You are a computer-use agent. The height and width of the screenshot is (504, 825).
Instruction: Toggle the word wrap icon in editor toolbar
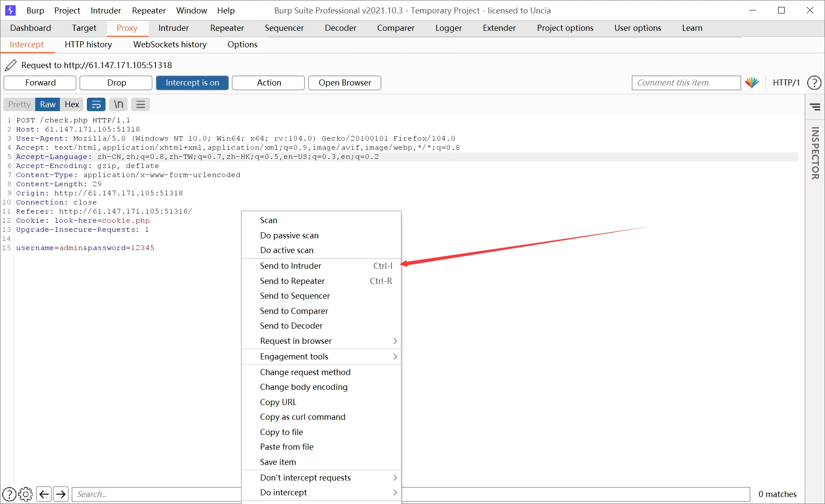click(x=96, y=104)
